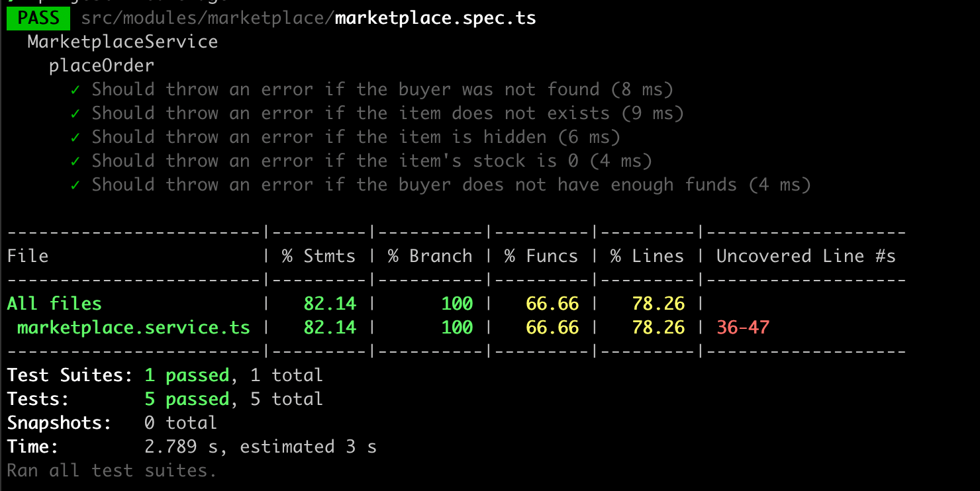This screenshot has height=491, width=980.
Task: Click the placeOrder describe block label
Action: (x=101, y=66)
